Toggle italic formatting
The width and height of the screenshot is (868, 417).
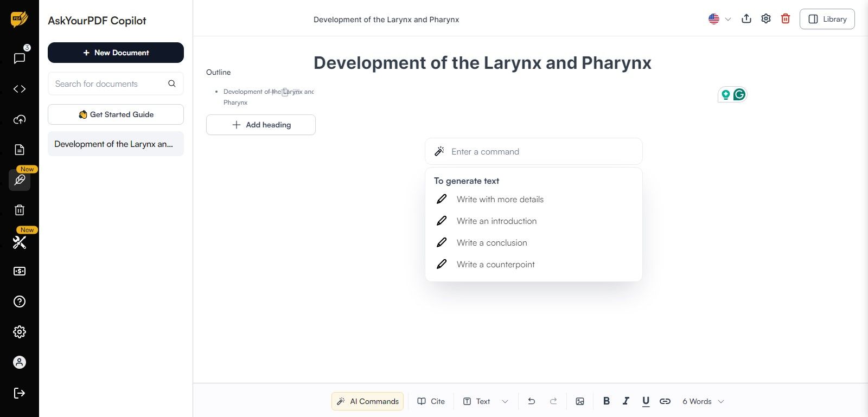point(626,401)
